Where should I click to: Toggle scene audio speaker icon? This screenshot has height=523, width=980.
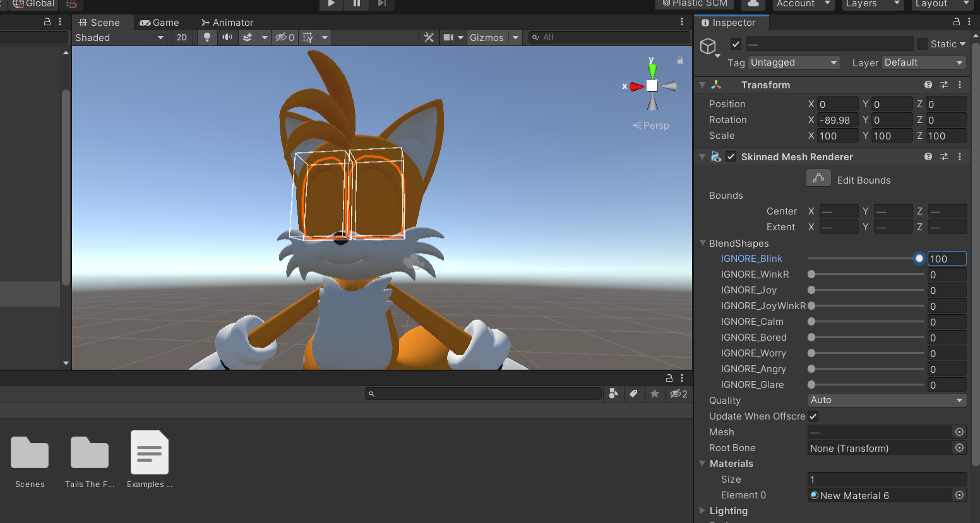(x=227, y=37)
